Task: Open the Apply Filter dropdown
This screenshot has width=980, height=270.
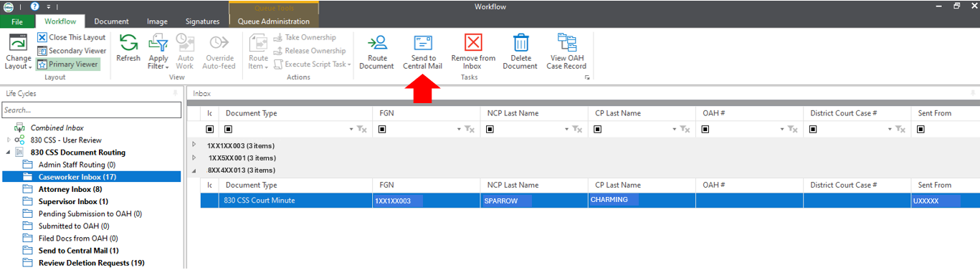Action: coord(158,52)
